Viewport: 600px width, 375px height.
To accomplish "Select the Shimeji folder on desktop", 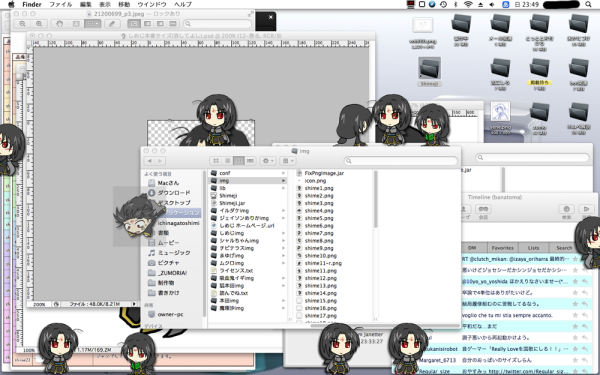I will pos(429,72).
